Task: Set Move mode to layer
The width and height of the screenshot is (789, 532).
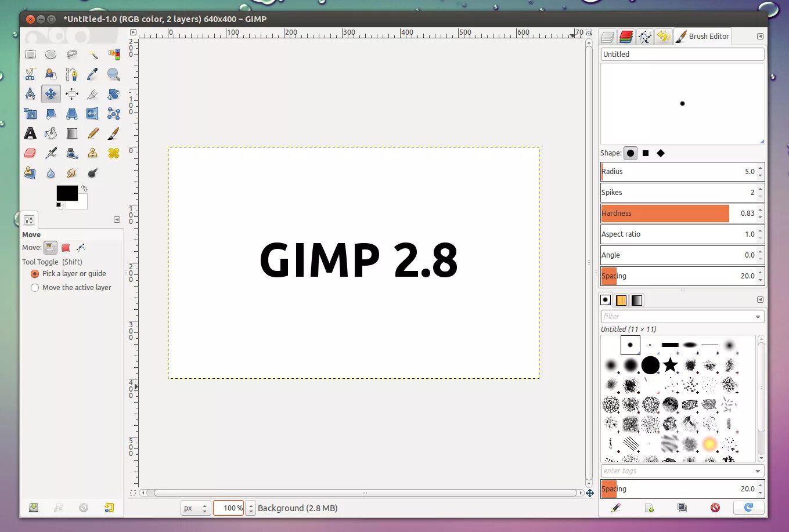Action: pyautogui.click(x=51, y=247)
